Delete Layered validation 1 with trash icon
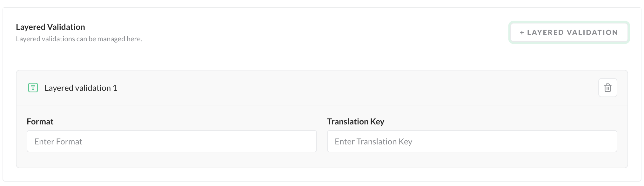This screenshot has width=644, height=186. point(607,88)
